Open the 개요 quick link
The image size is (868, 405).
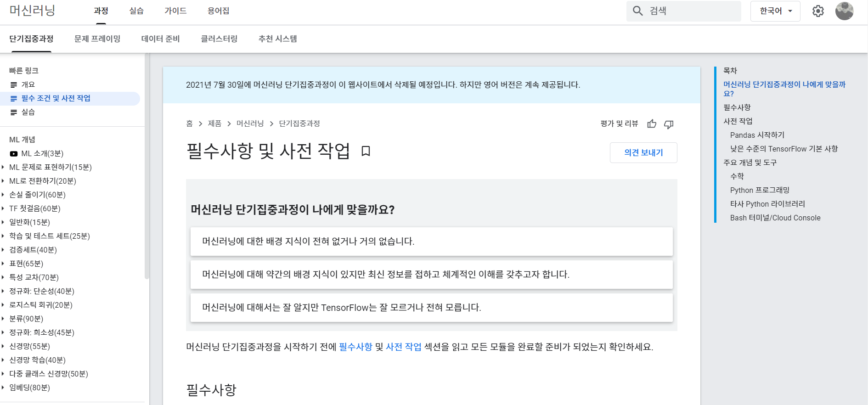pyautogui.click(x=28, y=85)
